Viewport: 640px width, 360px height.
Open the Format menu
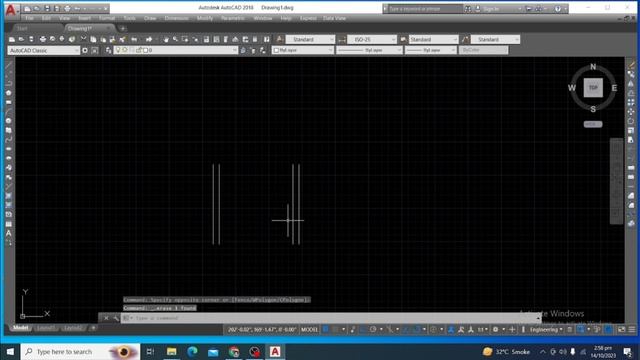[107, 18]
